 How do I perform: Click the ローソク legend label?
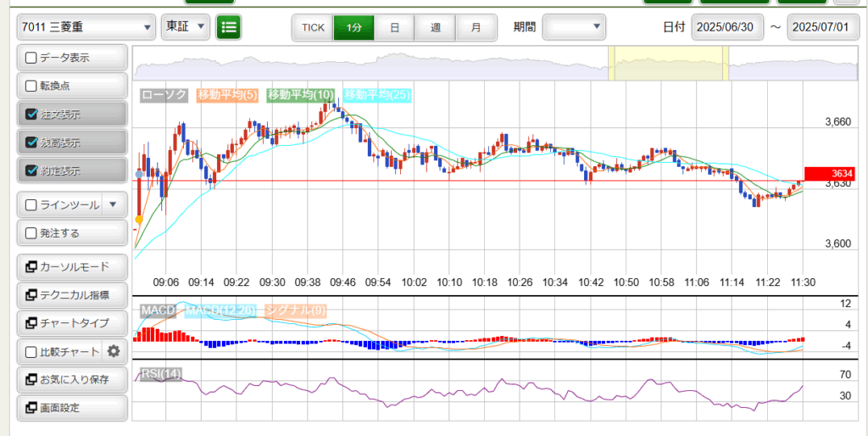[x=164, y=95]
